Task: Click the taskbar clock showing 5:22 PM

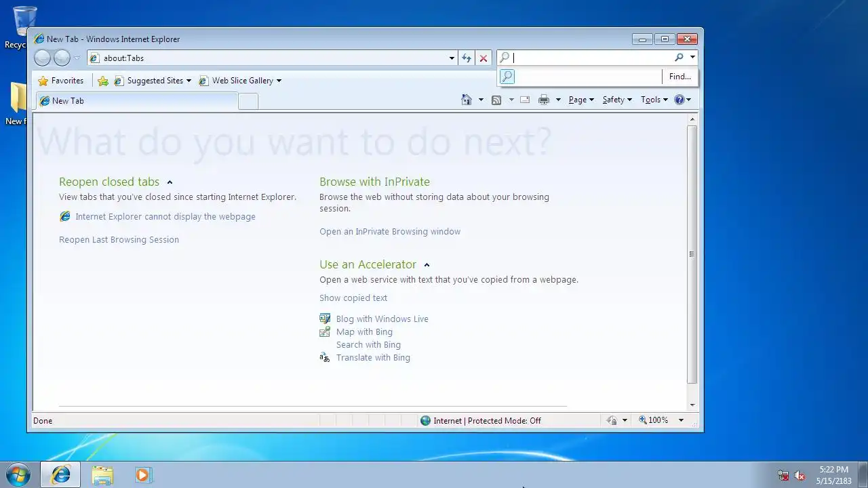Action: pyautogui.click(x=833, y=475)
